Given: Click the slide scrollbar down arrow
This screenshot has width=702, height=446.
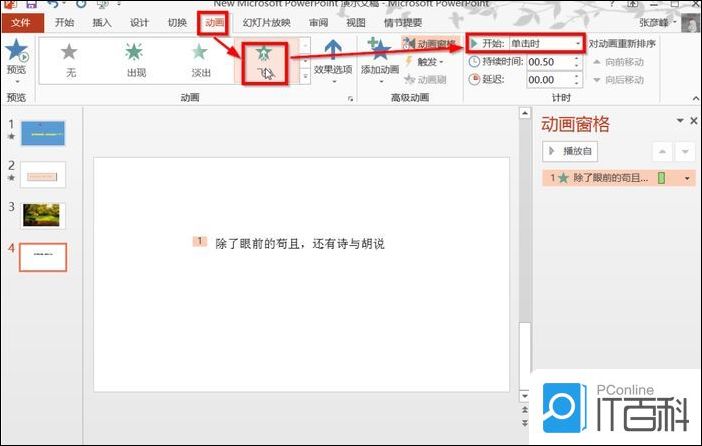Looking at the screenshot, I should click(x=525, y=396).
